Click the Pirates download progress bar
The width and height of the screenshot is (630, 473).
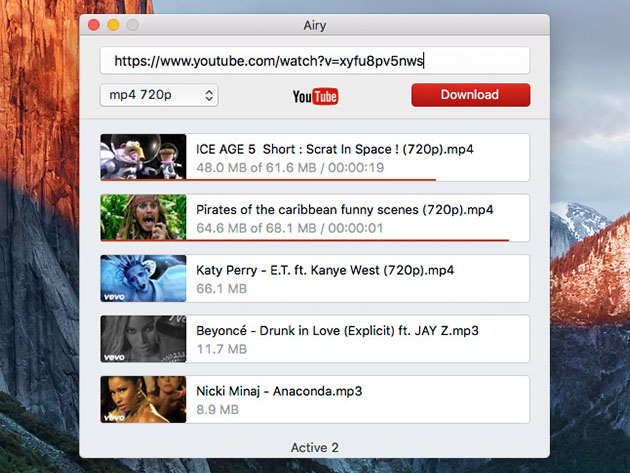pyautogui.click(x=346, y=240)
